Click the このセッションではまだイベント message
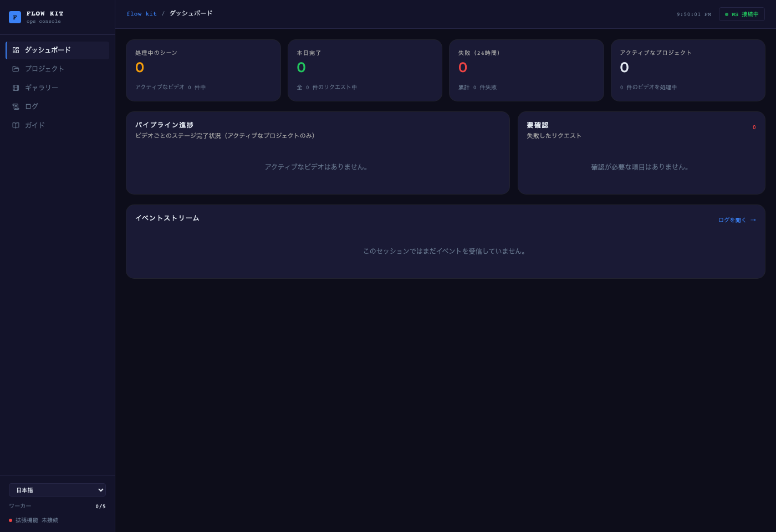776x532 pixels. (446, 251)
